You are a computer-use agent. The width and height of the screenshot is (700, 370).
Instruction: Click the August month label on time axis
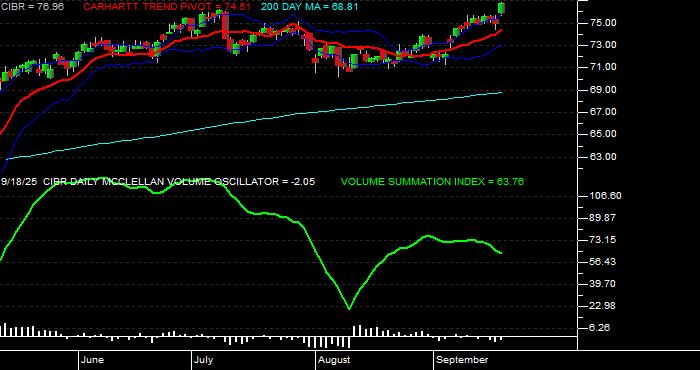tap(334, 360)
